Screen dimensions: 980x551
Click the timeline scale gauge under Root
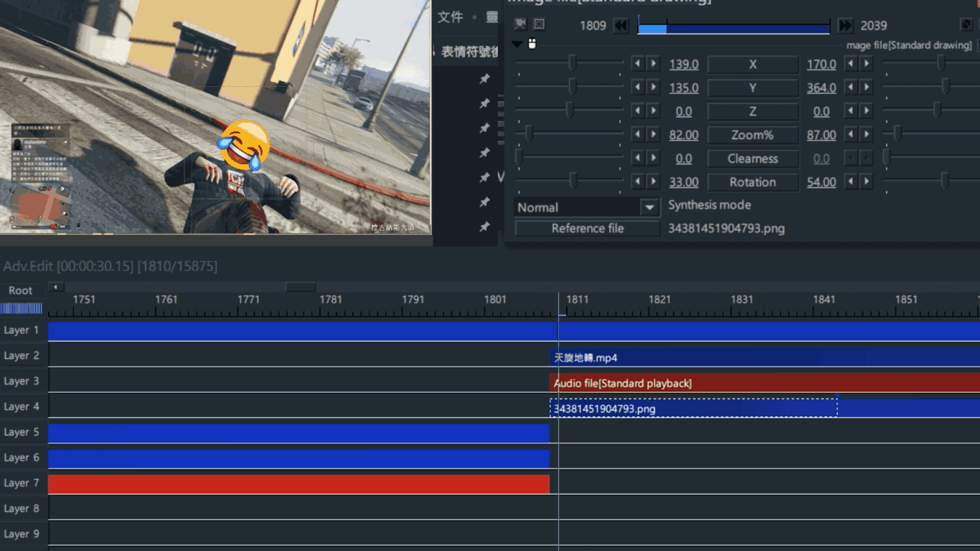[x=22, y=309]
